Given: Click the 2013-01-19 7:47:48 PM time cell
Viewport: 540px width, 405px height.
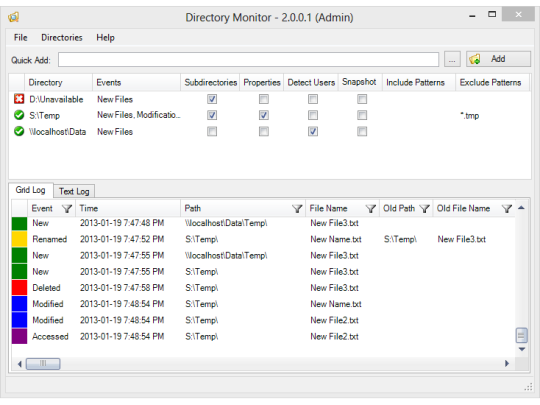Looking at the screenshot, I should point(122,223).
